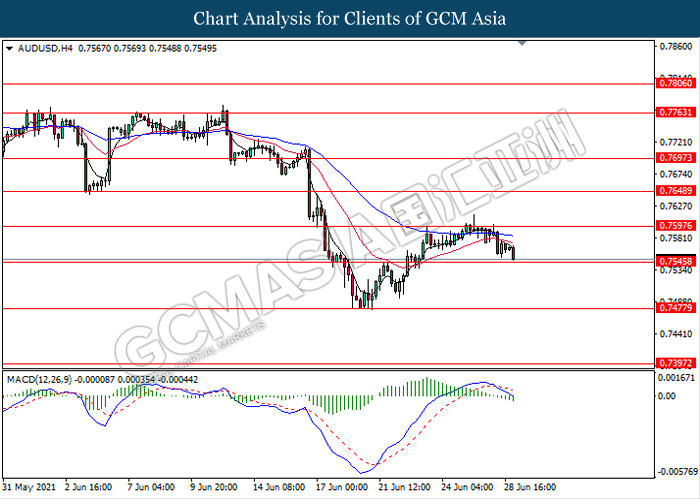Click the 0.75458 price level label
The height and width of the screenshot is (500, 700).
[676, 261]
